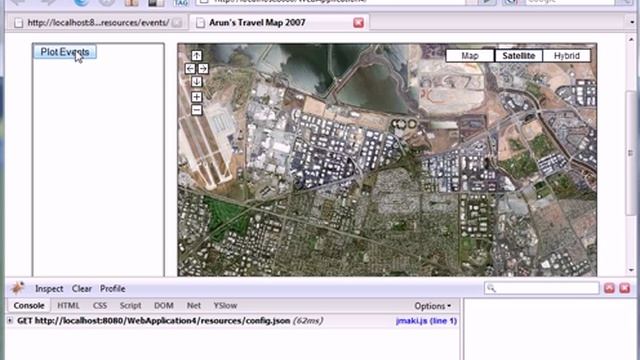The width and height of the screenshot is (640, 360).
Task: Focus the Firebug search field
Action: (542, 288)
